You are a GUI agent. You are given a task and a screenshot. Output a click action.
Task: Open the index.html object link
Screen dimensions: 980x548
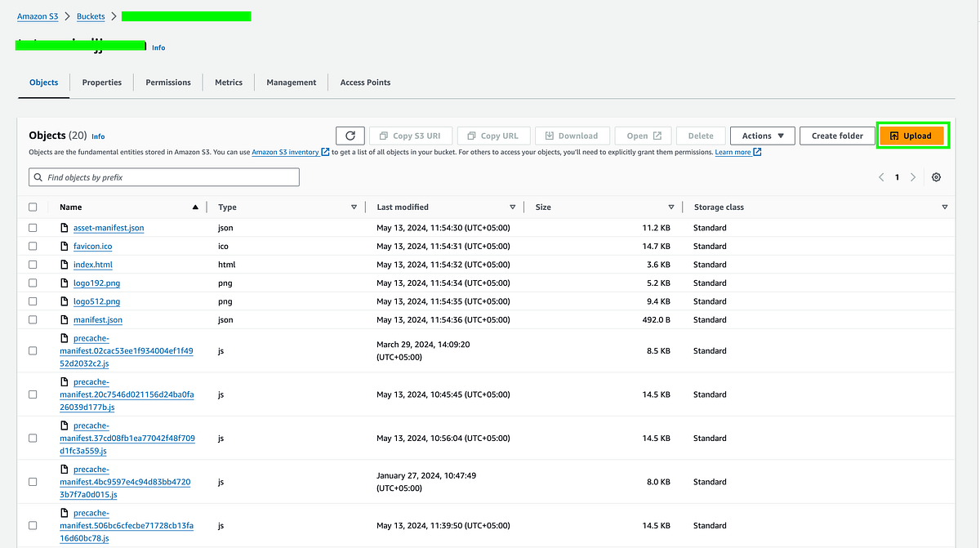92,264
